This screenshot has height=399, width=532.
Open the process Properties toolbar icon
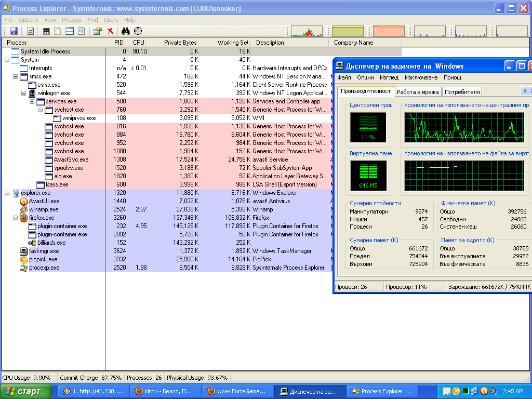97,31
